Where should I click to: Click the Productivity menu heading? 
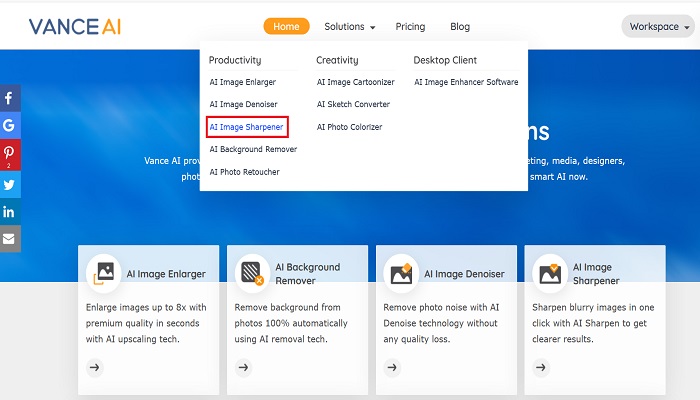tap(235, 60)
